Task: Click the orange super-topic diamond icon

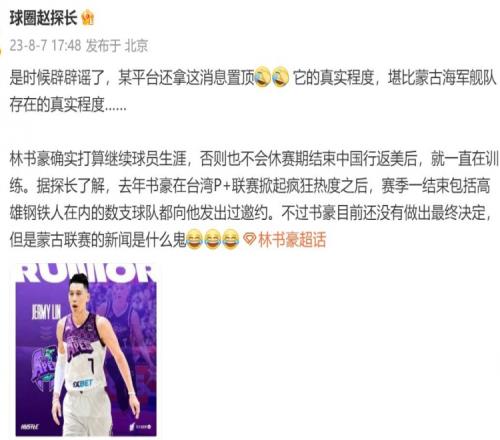Action: [x=250, y=239]
